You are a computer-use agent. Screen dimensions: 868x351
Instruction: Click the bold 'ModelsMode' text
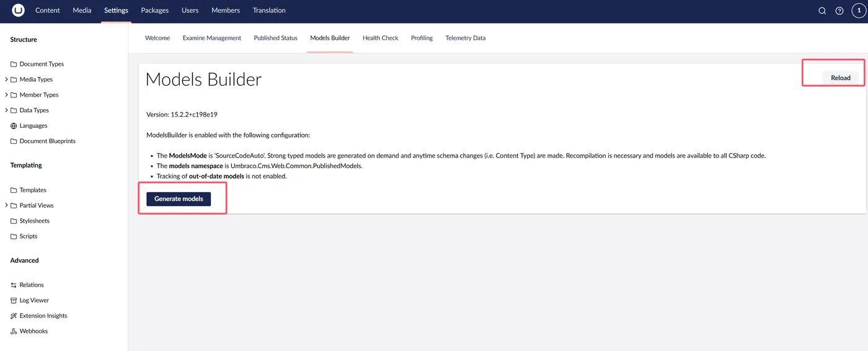(x=188, y=156)
